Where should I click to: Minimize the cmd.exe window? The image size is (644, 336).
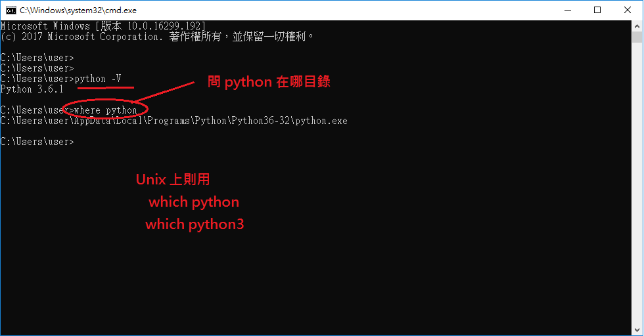tap(568, 10)
